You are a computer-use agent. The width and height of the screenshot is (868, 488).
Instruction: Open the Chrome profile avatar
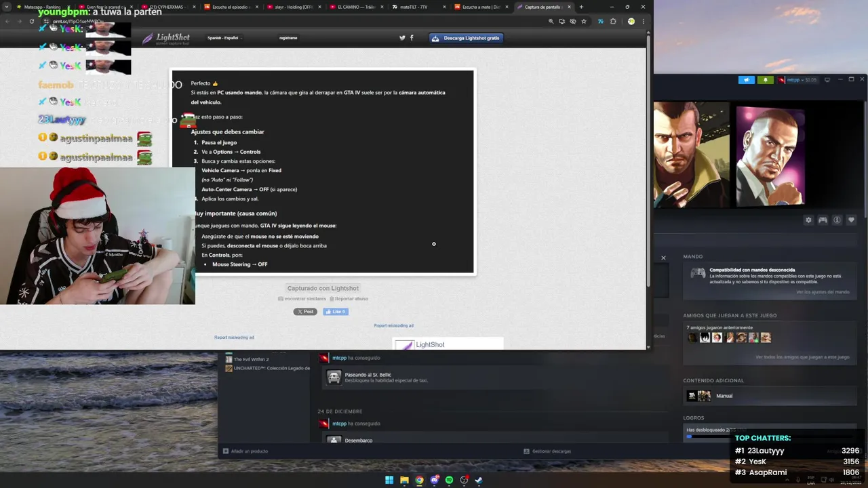pyautogui.click(x=631, y=21)
